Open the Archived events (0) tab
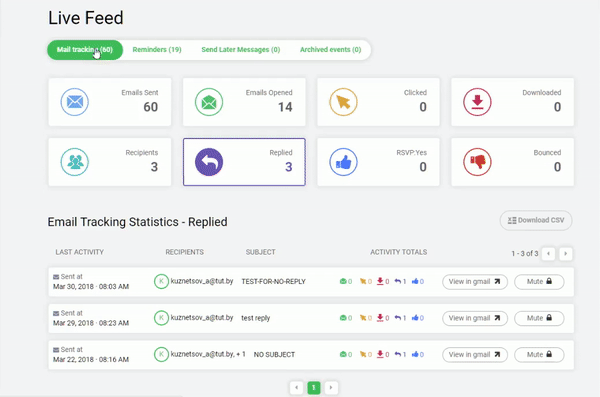The image size is (600, 397). [330, 50]
